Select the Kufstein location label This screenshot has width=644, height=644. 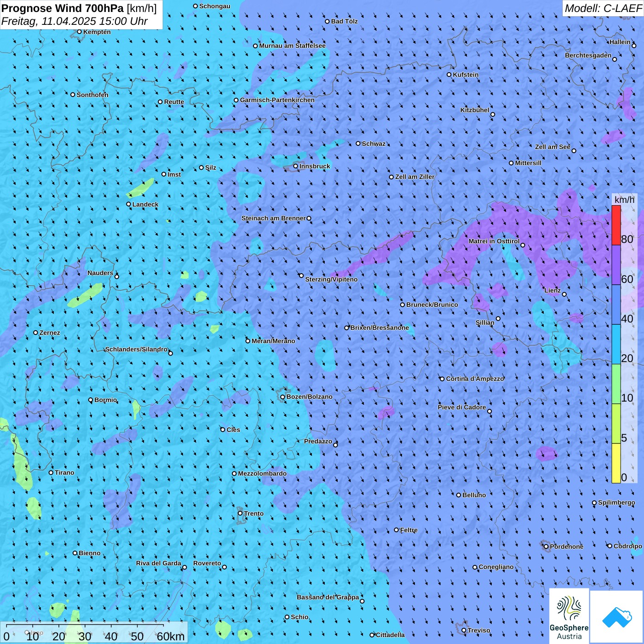[466, 75]
